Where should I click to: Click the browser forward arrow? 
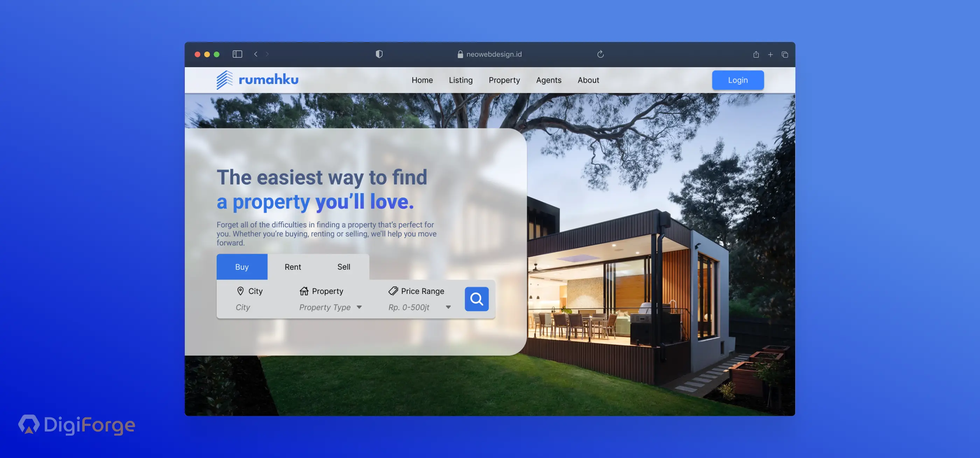267,54
